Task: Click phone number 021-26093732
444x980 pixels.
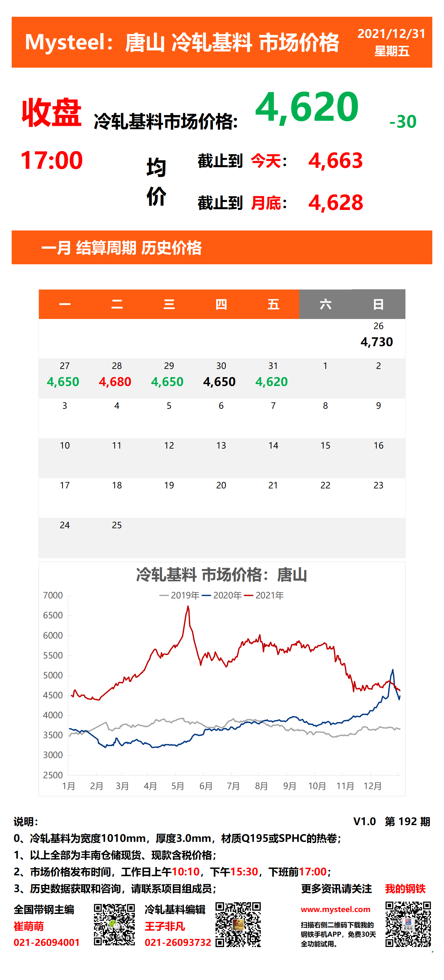Action: (x=178, y=943)
